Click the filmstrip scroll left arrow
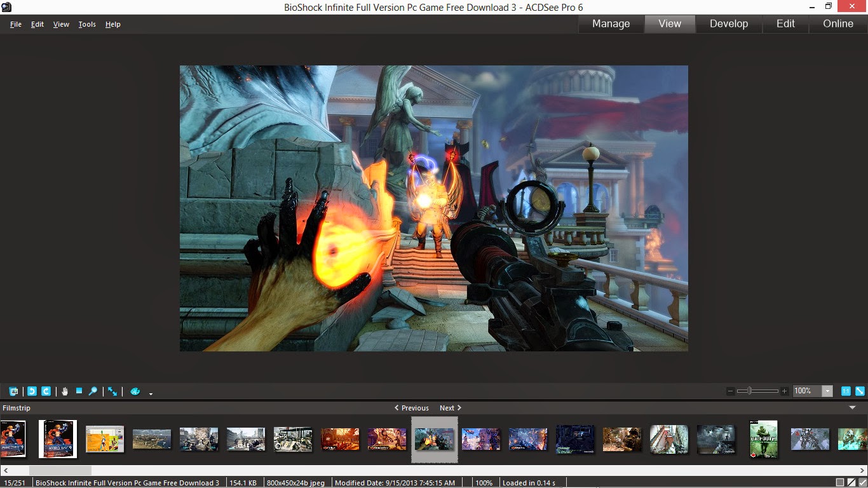The width and height of the screenshot is (868, 488). [x=4, y=471]
